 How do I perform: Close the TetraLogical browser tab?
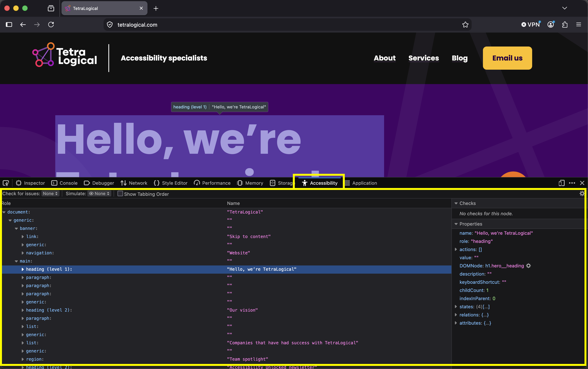(x=141, y=8)
